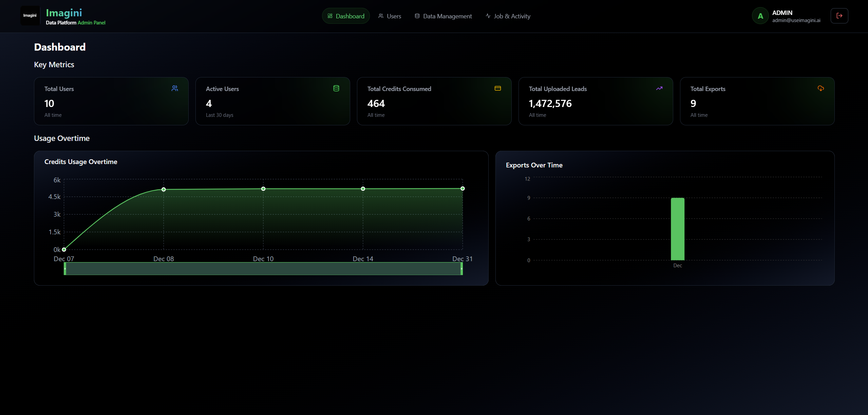Click the Dec 31 data point
Screen dimensions: 868x415
(x=463, y=188)
